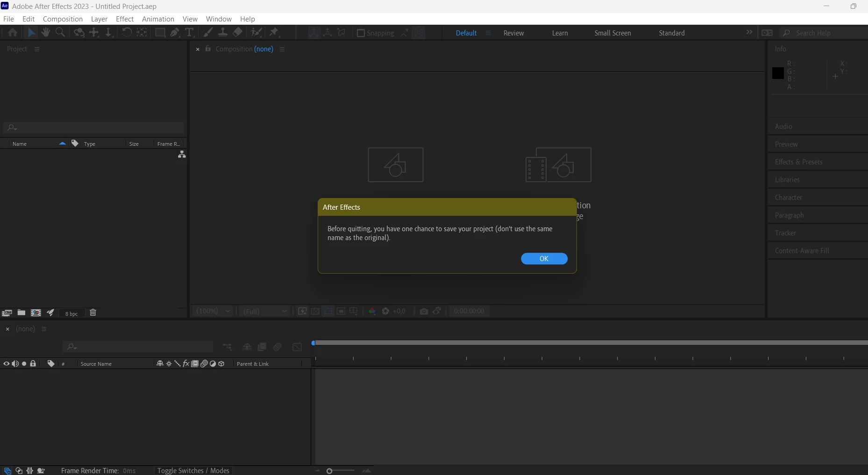The height and width of the screenshot is (475, 868).
Task: Open the show channel color management icon
Action: coord(372,311)
